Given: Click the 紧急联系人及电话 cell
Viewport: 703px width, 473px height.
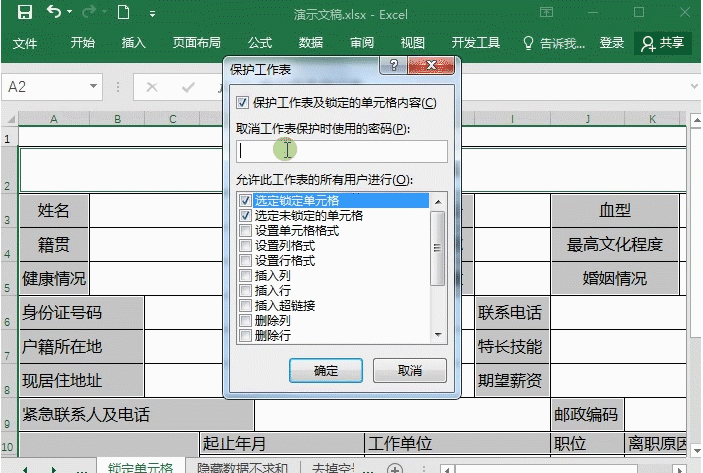Looking at the screenshot, I should pos(136,414).
